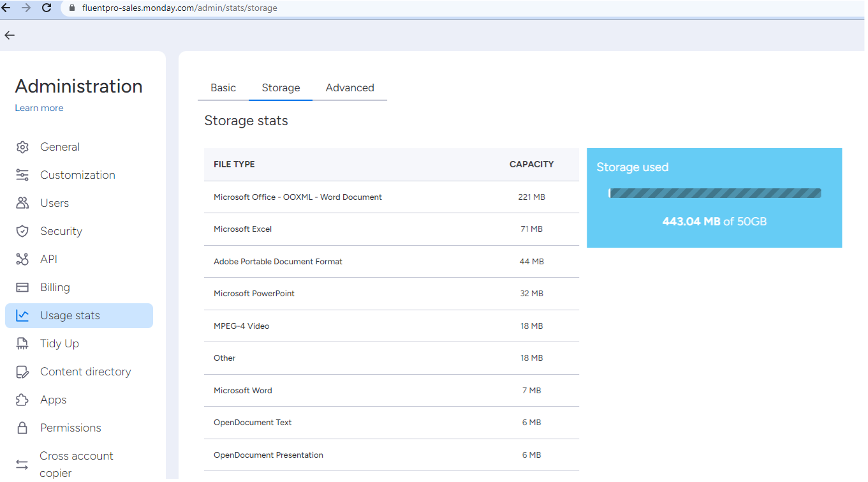Click the Usage stats chart icon
Screen dimensions: 868x482
(x=22, y=315)
